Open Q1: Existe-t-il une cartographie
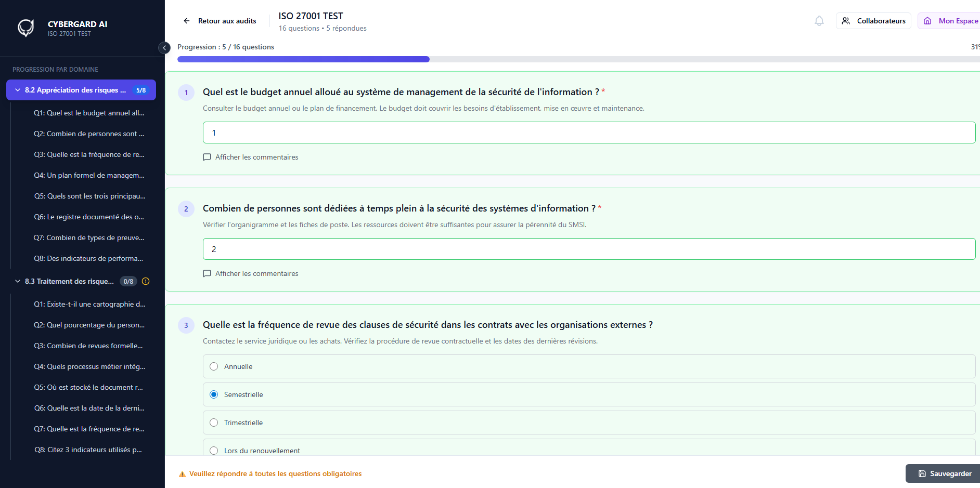The image size is (980, 488). click(x=89, y=304)
